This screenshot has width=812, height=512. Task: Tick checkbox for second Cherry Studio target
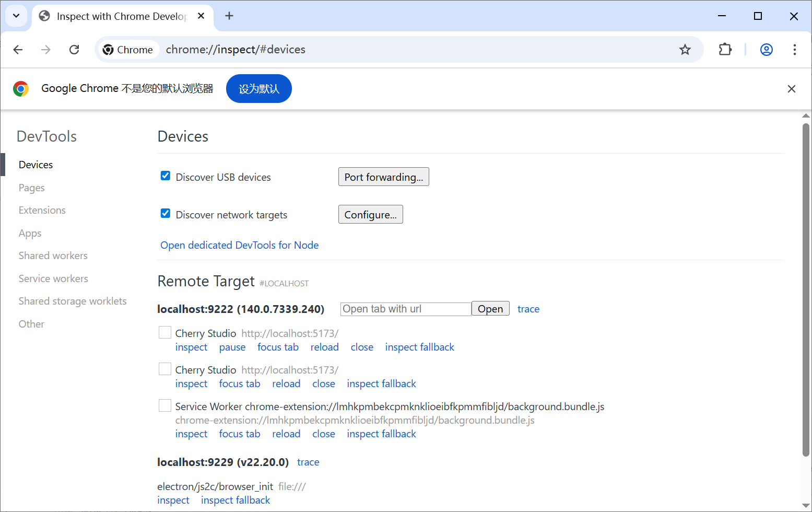click(165, 369)
